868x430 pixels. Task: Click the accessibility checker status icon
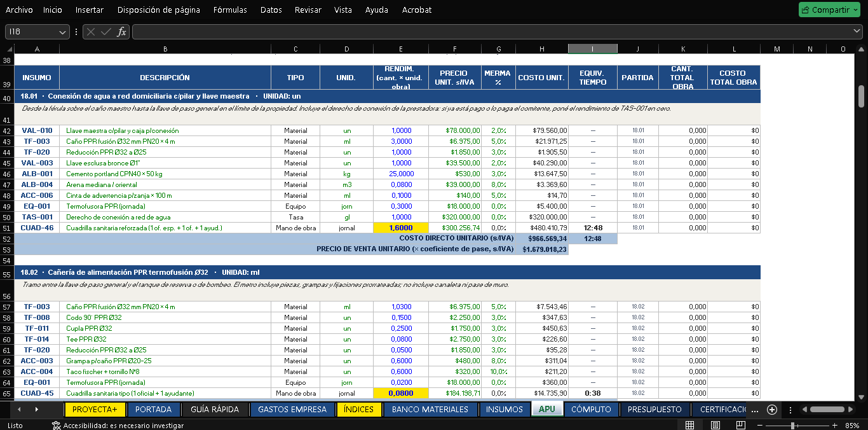[x=57, y=425]
